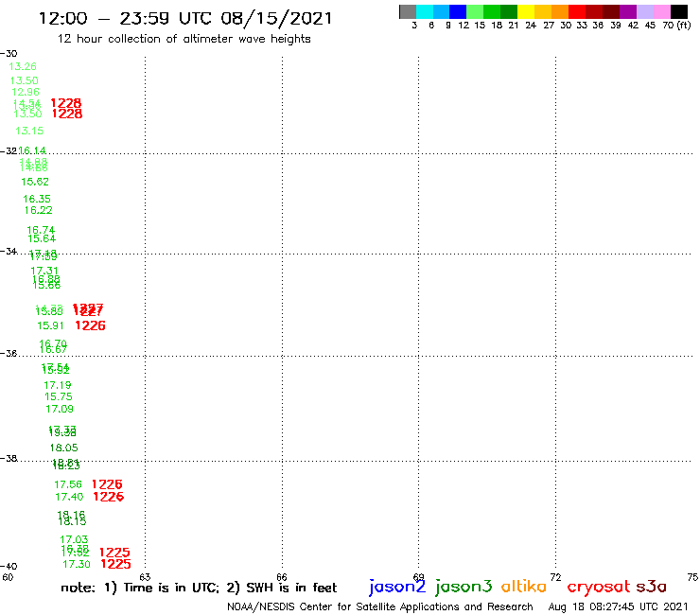Image resolution: width=700 pixels, height=615 pixels.
Task: Click the black swatch at the scale end
Action: (678, 11)
